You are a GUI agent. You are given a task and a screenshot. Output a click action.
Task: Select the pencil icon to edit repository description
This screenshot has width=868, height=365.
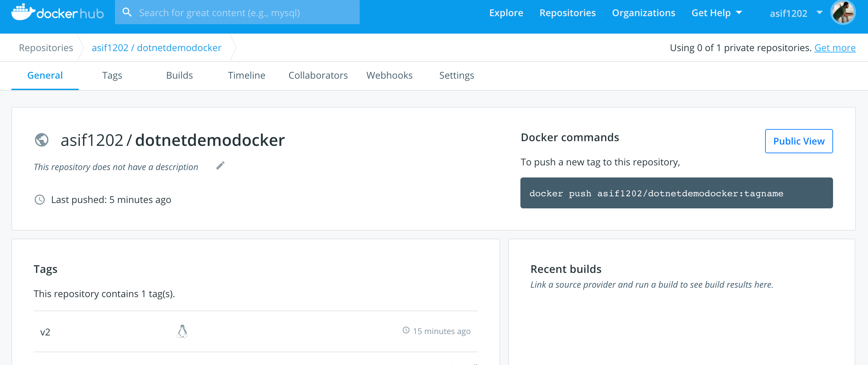tap(221, 165)
